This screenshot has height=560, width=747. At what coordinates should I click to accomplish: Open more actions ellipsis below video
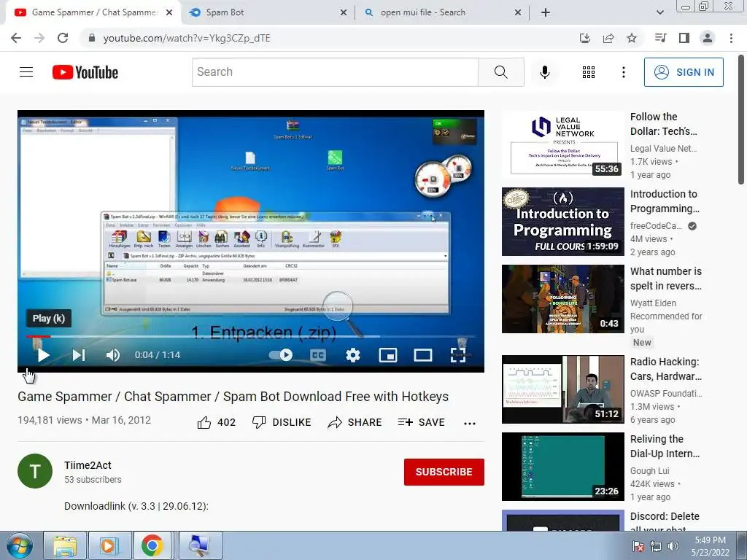pos(470,424)
